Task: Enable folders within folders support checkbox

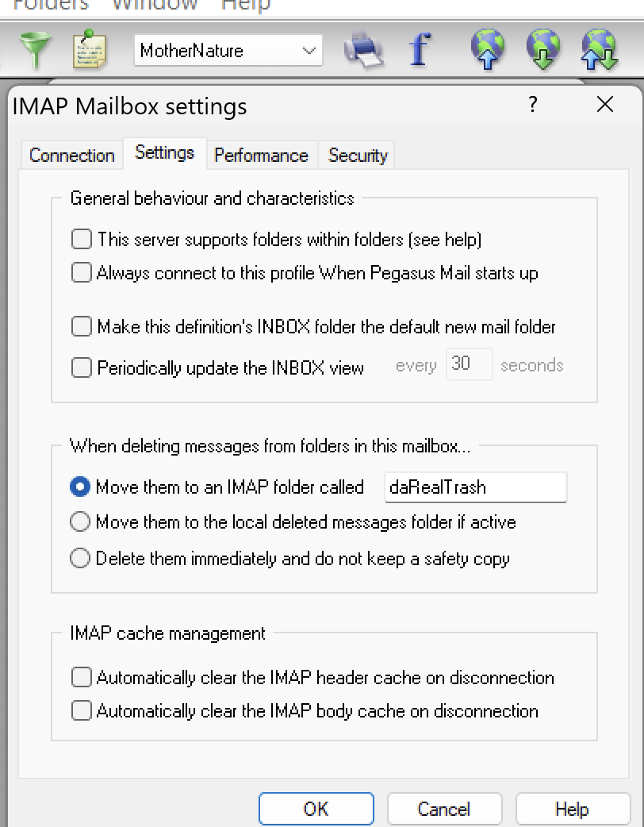Action: coord(82,239)
